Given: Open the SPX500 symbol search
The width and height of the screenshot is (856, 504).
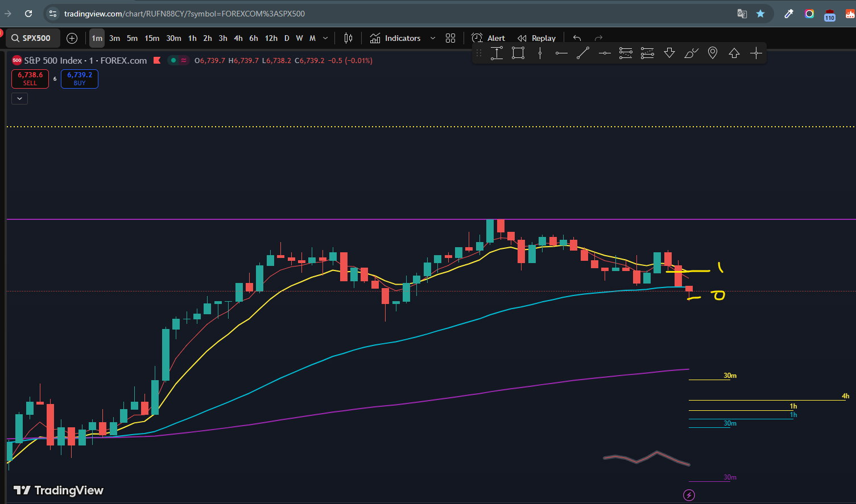Looking at the screenshot, I should [32, 38].
